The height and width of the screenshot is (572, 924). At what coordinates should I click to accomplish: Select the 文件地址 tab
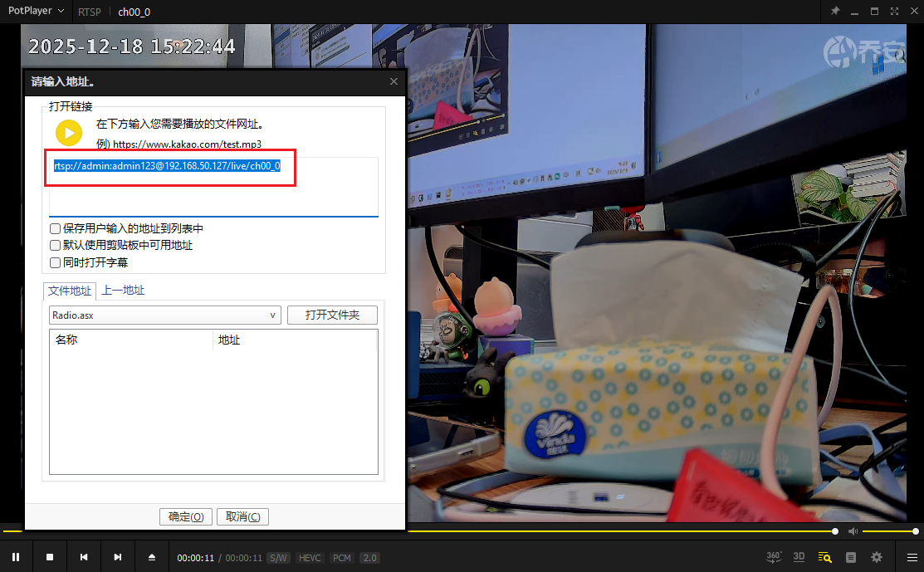tap(70, 291)
